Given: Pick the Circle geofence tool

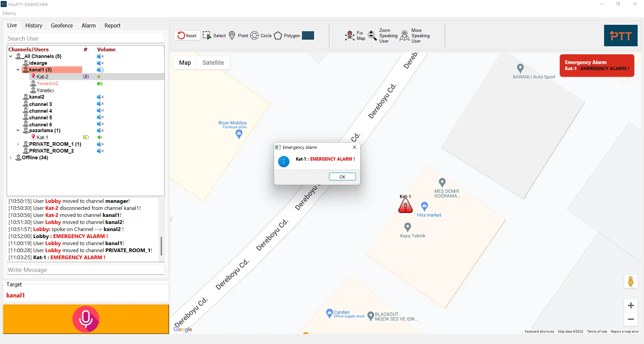Looking at the screenshot, I should pos(255,36).
